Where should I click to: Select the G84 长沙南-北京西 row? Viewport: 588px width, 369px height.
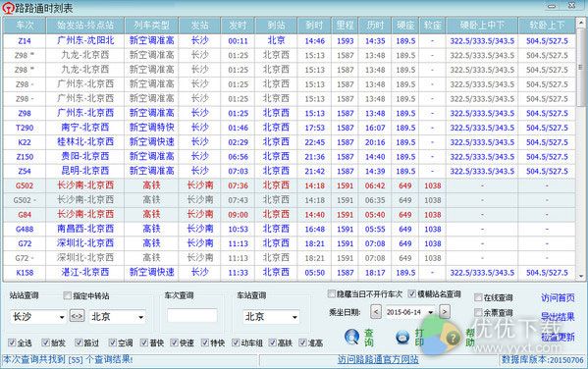pyautogui.click(x=289, y=215)
